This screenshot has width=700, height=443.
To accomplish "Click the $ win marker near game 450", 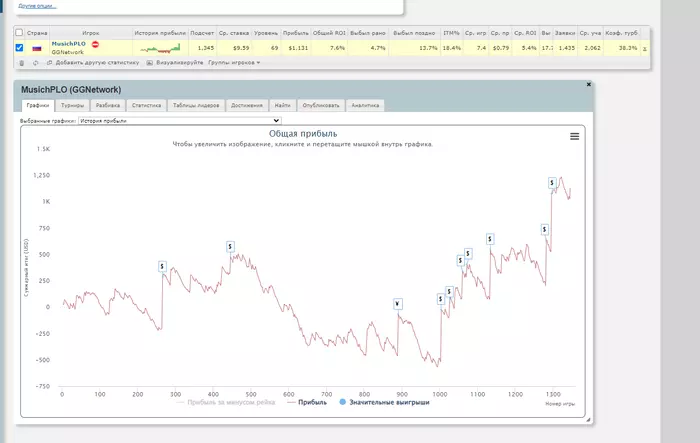I will (x=230, y=247).
